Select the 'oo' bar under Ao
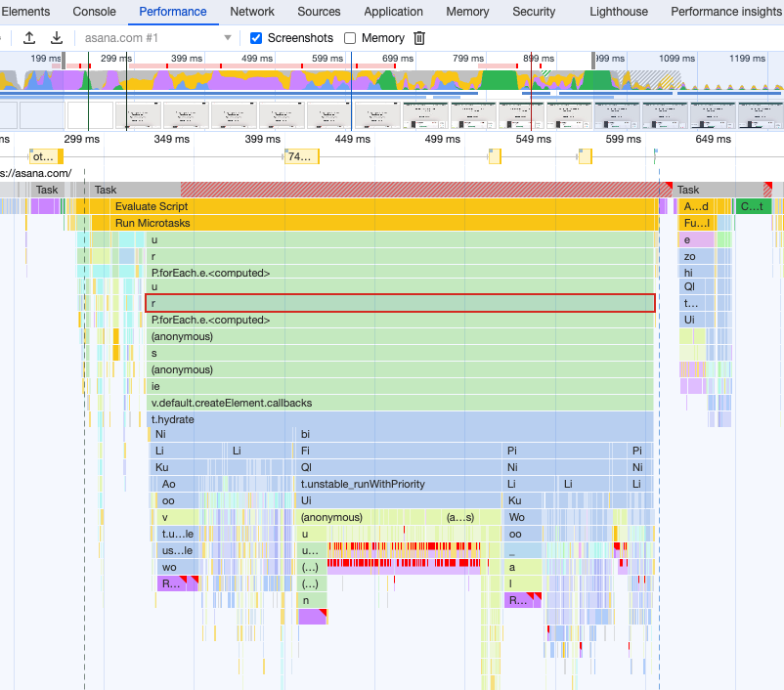 pyautogui.click(x=177, y=500)
